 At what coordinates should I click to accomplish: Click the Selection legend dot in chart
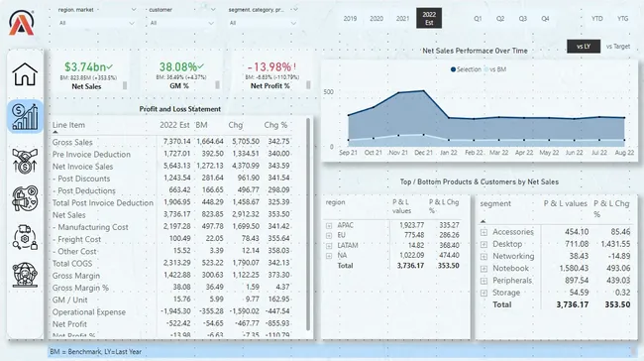click(453, 69)
